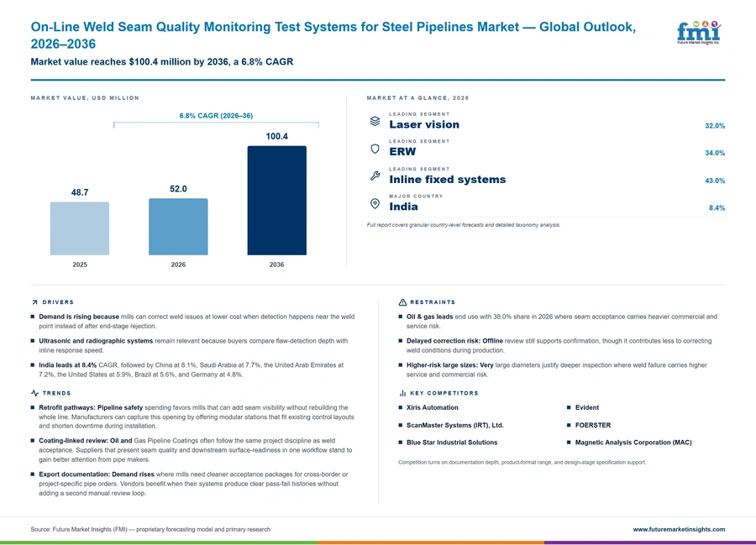This screenshot has height=545, width=756.
Task: Click the 'Competition turns on documentation' footnote
Action: point(522,462)
